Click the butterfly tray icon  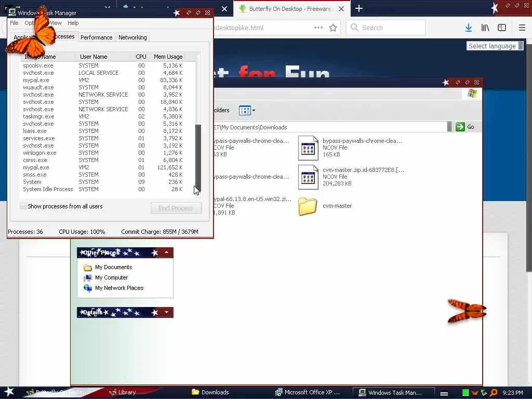[475, 393]
